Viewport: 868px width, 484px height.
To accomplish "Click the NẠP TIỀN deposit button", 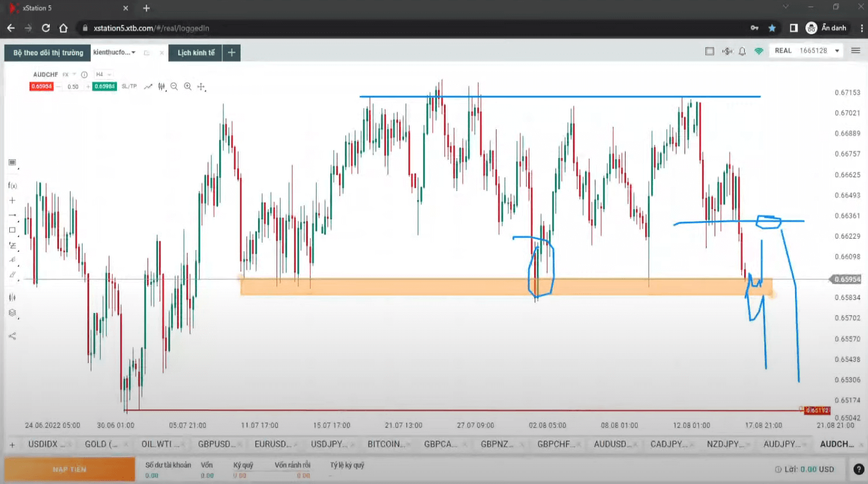I will click(69, 469).
